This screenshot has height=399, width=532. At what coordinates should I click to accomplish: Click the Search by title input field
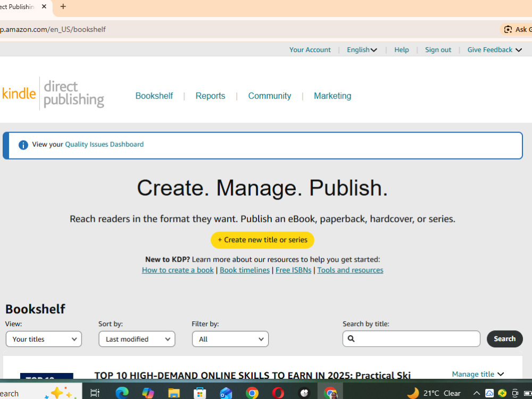tap(411, 338)
